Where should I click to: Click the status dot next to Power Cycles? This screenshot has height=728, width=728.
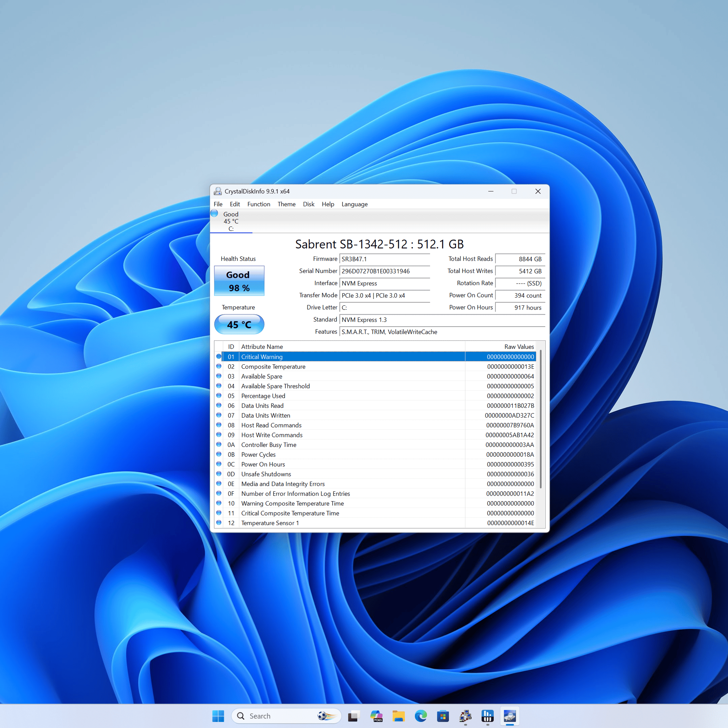tap(219, 454)
